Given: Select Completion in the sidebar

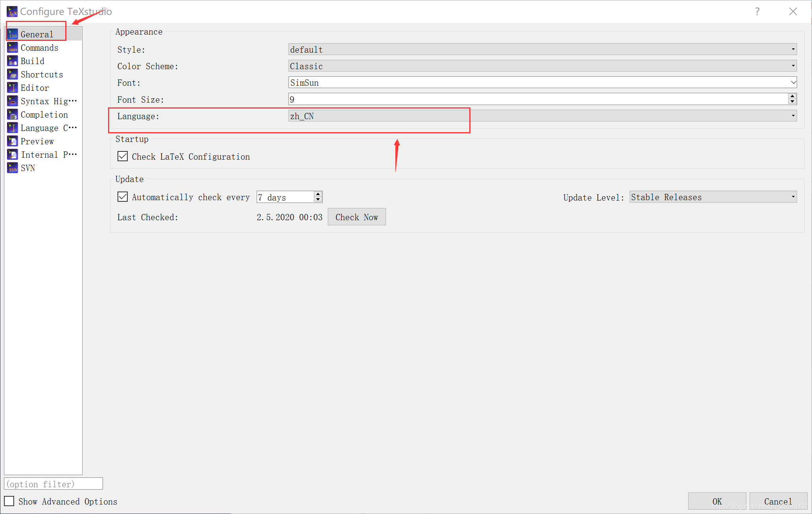Looking at the screenshot, I should 43,115.
